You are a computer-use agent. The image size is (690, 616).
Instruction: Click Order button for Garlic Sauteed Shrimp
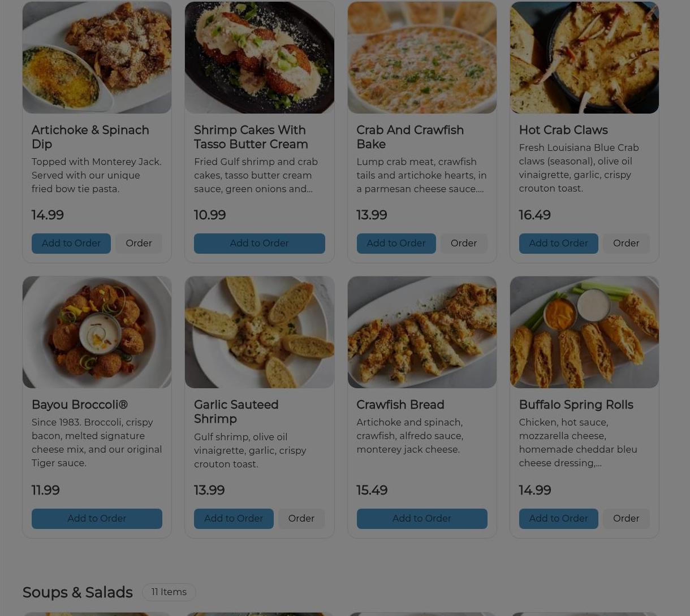coord(301,519)
